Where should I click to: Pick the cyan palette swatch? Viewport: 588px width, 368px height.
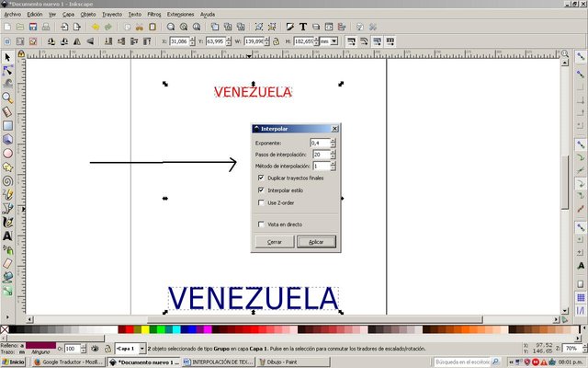[x=176, y=329]
